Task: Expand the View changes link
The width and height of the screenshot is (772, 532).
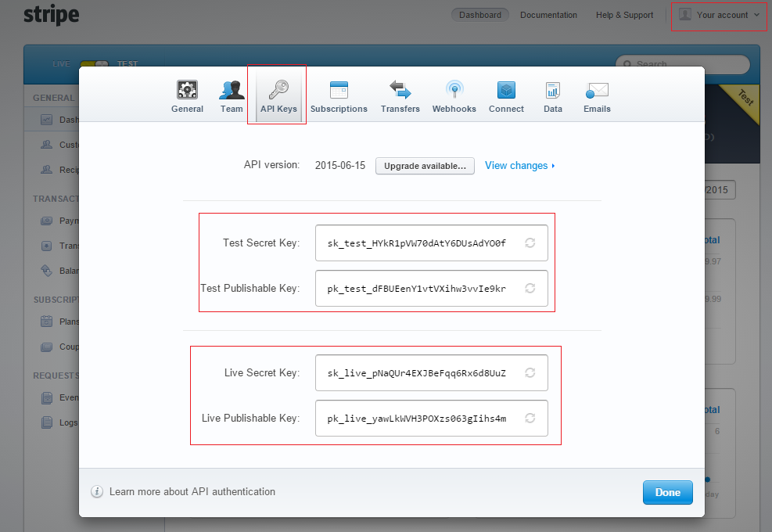Action: (519, 166)
